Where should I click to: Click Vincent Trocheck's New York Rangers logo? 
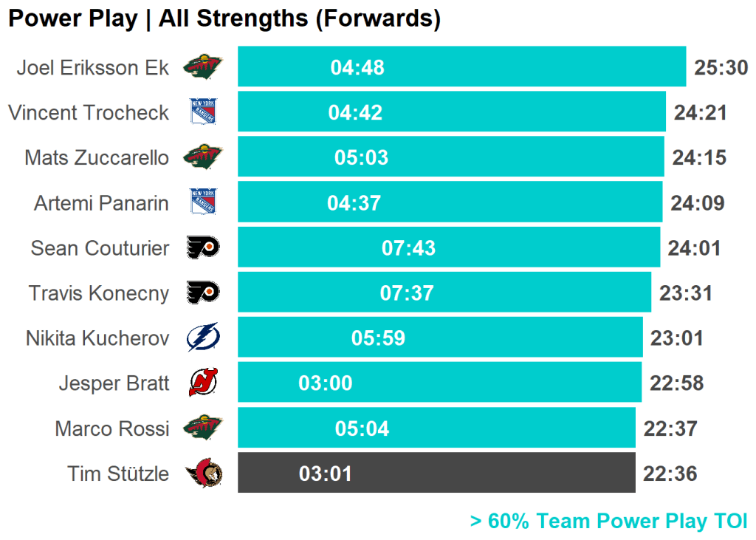coord(202,113)
